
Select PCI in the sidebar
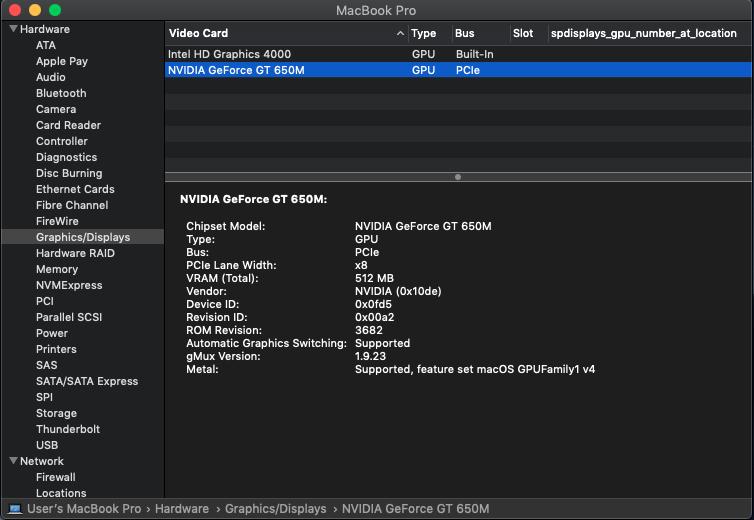(45, 301)
